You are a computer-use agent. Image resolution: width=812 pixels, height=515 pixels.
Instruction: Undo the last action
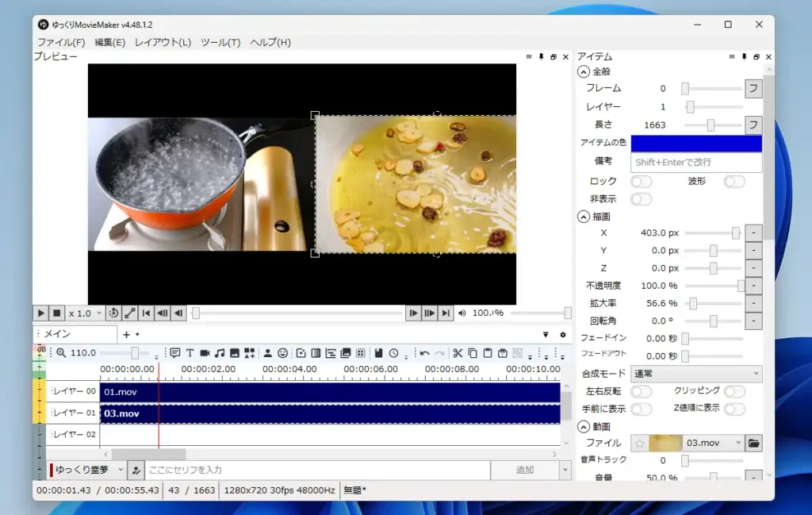tap(425, 353)
